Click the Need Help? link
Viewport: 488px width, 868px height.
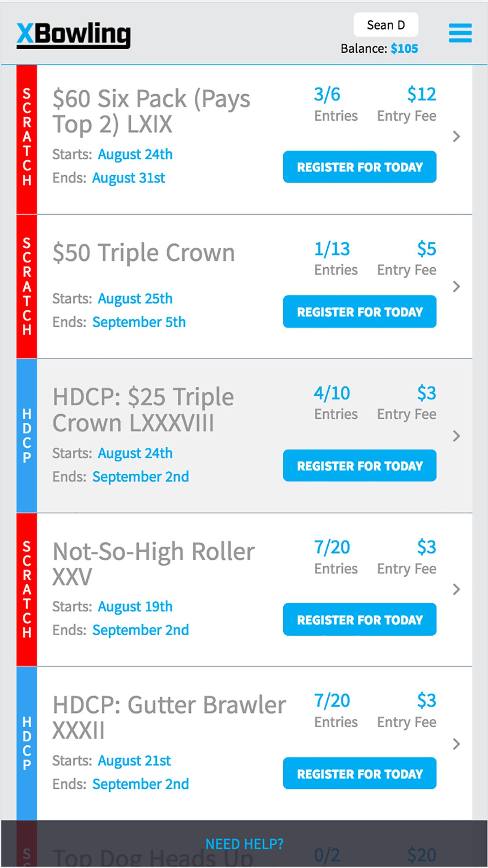[x=244, y=844]
